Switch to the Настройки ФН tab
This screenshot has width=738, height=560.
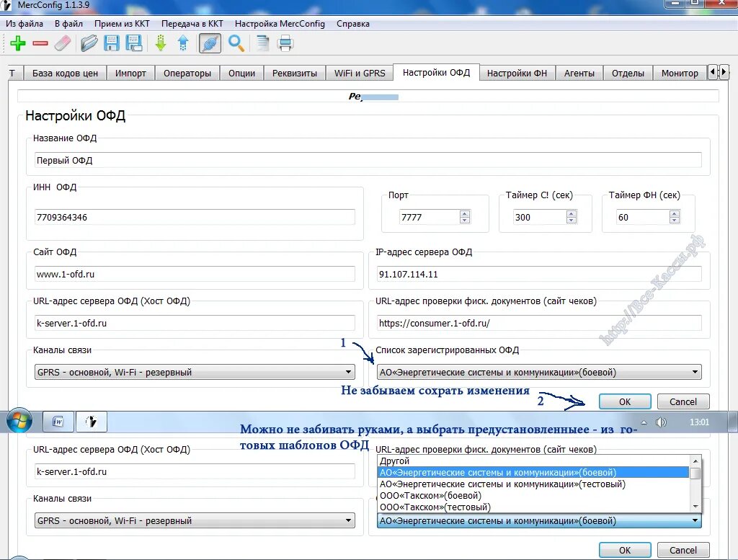click(517, 73)
